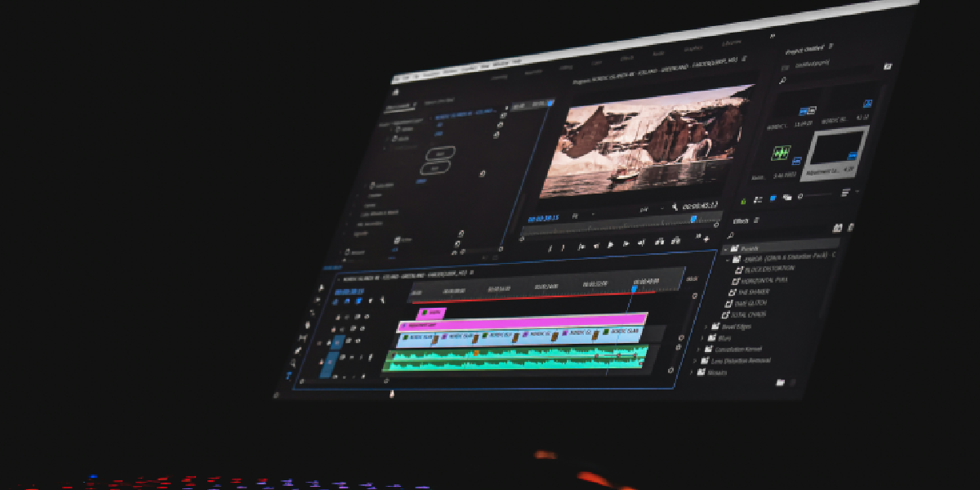Screen dimensions: 980x490
Task: Select the highlighted Type tool
Action: point(288,375)
